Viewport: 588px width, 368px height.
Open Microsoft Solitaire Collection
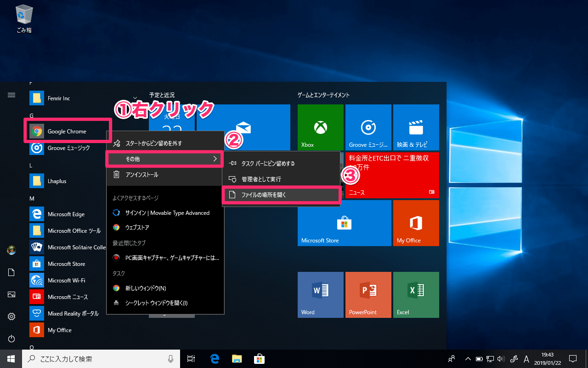coord(67,247)
